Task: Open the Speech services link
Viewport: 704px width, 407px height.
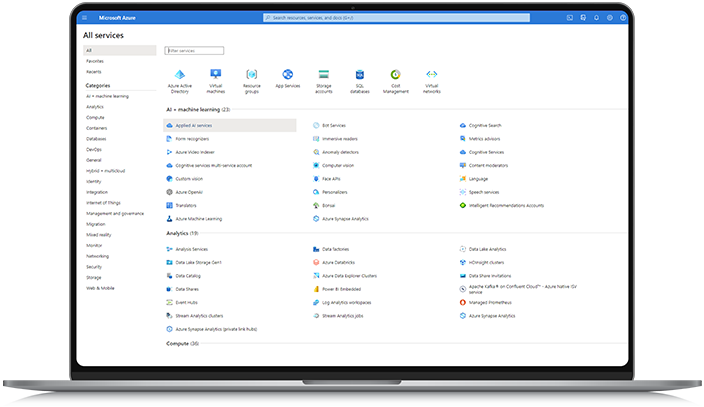Action: [484, 192]
